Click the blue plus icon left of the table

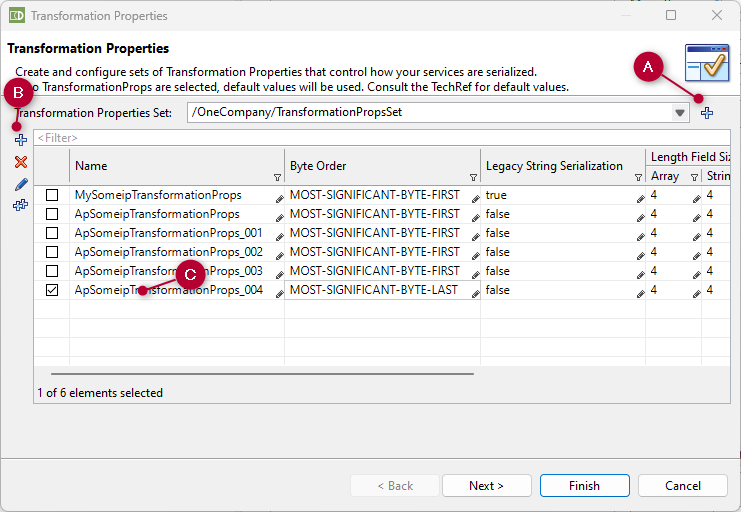point(20,140)
